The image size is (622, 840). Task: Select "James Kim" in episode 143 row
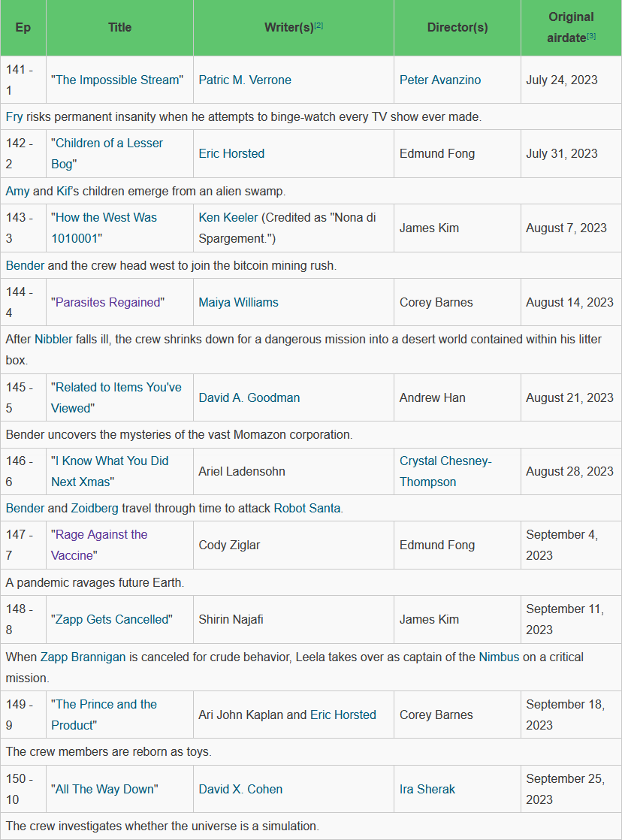point(429,228)
